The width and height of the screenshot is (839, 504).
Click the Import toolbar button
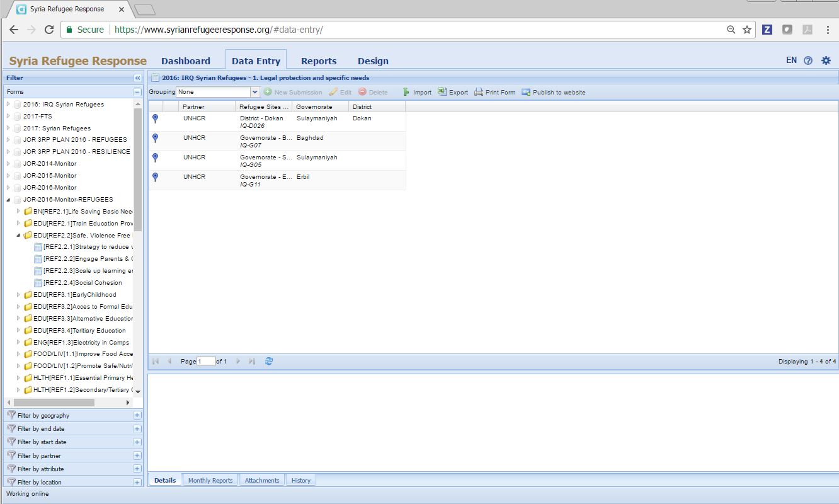416,92
